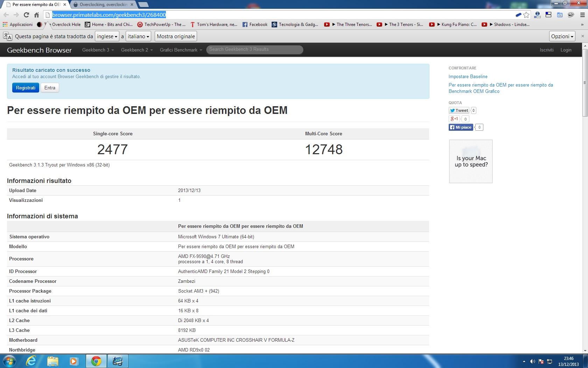The height and width of the screenshot is (368, 588).
Task: Click the blue extension icon left of the star
Action: click(518, 15)
